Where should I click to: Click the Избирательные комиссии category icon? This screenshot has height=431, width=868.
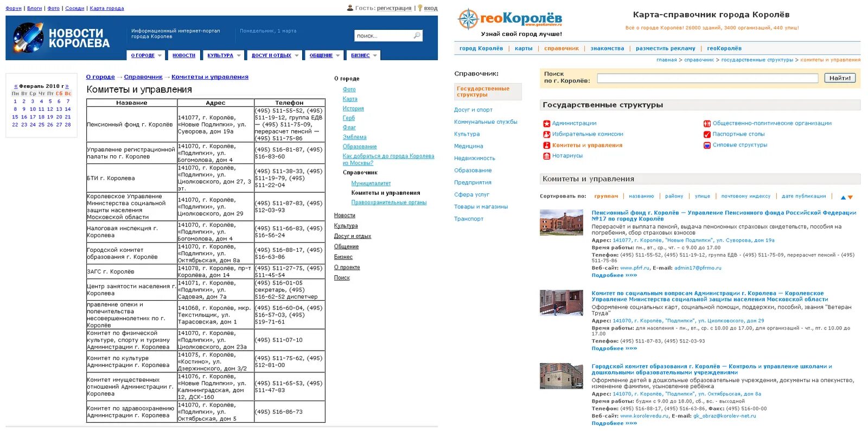coord(547,134)
